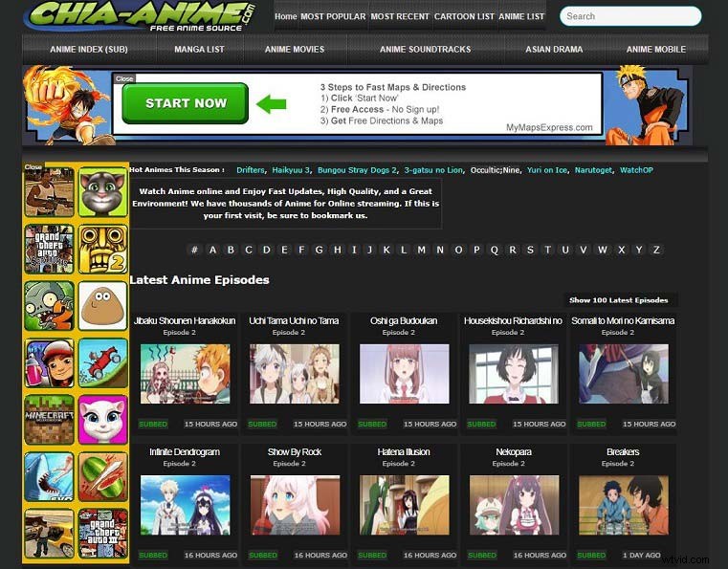Click the MyMapsExpress.com ad text
This screenshot has height=569, width=728.
point(549,127)
